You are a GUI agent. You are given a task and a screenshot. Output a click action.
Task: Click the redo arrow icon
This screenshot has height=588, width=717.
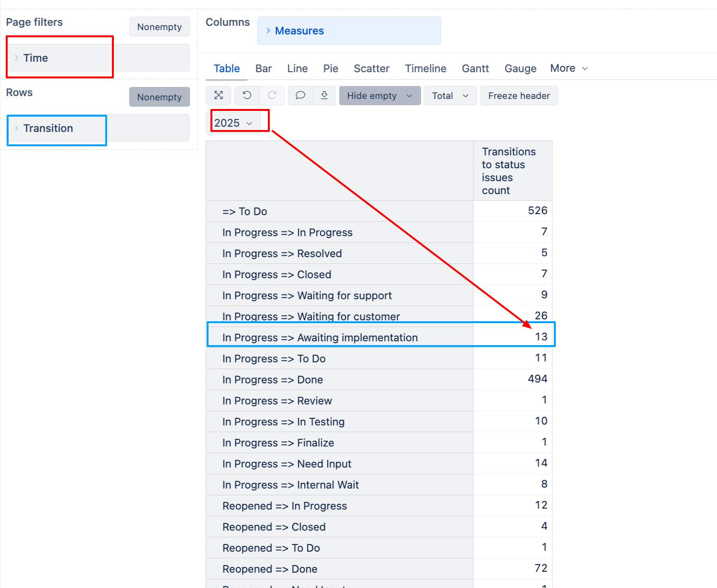(272, 96)
